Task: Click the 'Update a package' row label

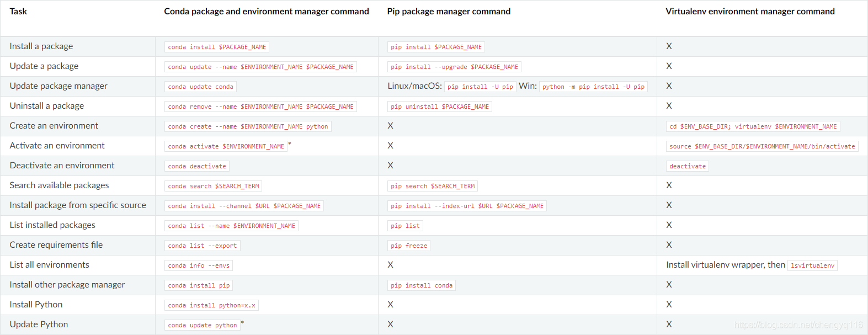Action: [x=44, y=66]
